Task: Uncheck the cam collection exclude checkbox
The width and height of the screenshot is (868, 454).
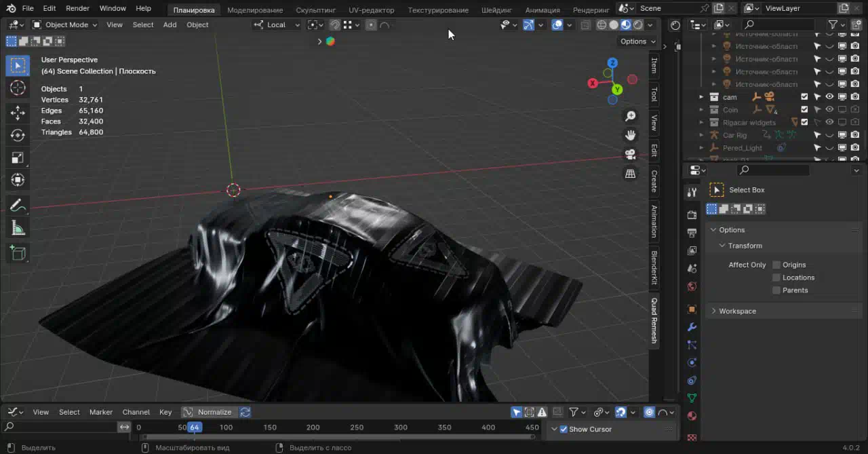Action: click(x=804, y=97)
